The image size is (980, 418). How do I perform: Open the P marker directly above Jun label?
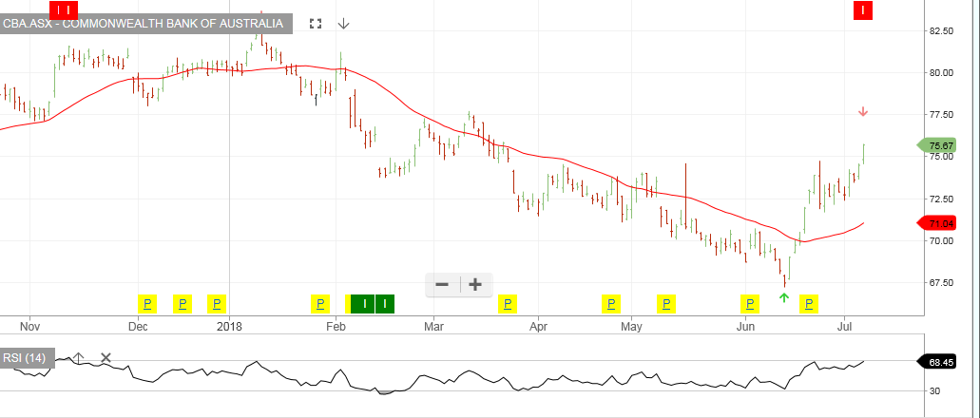tap(749, 304)
